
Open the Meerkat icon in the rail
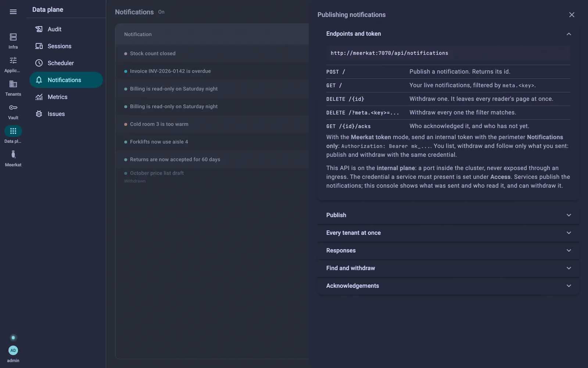[13, 155]
